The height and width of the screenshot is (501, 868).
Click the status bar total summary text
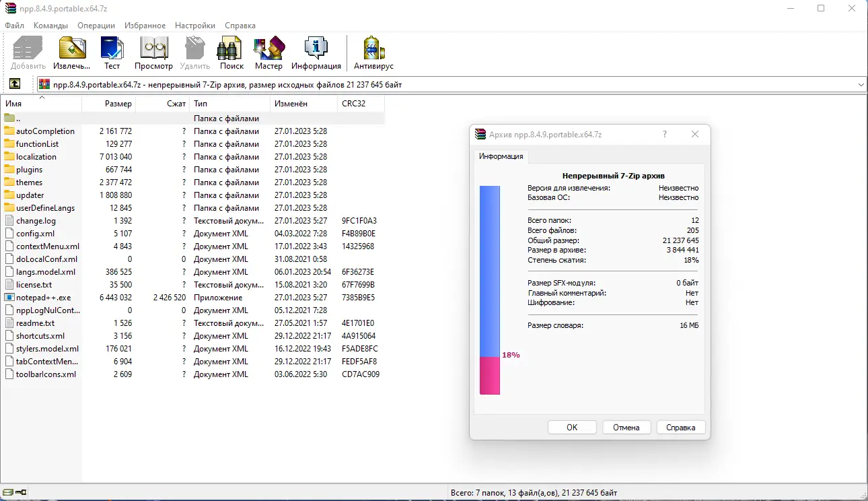[x=534, y=493]
